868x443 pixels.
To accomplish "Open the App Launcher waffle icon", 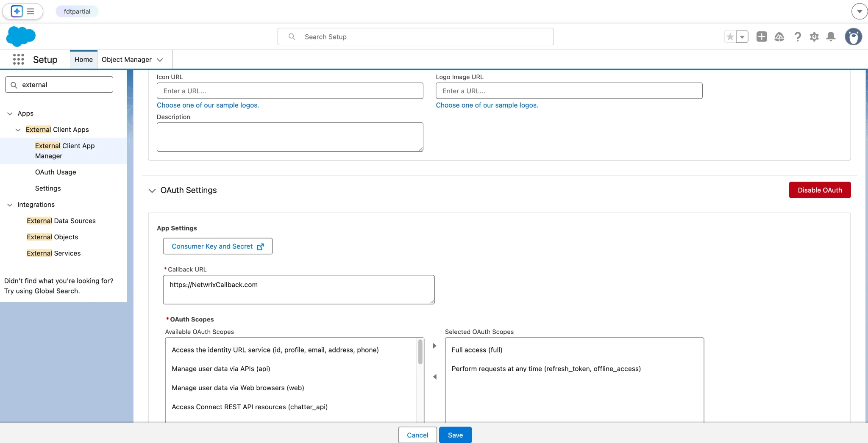I will coord(18,59).
